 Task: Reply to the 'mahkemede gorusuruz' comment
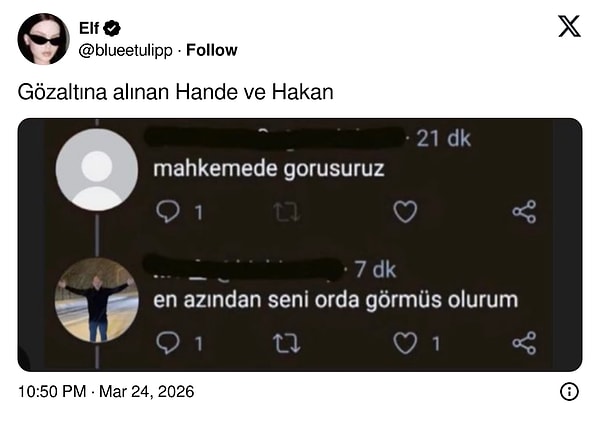(168, 212)
